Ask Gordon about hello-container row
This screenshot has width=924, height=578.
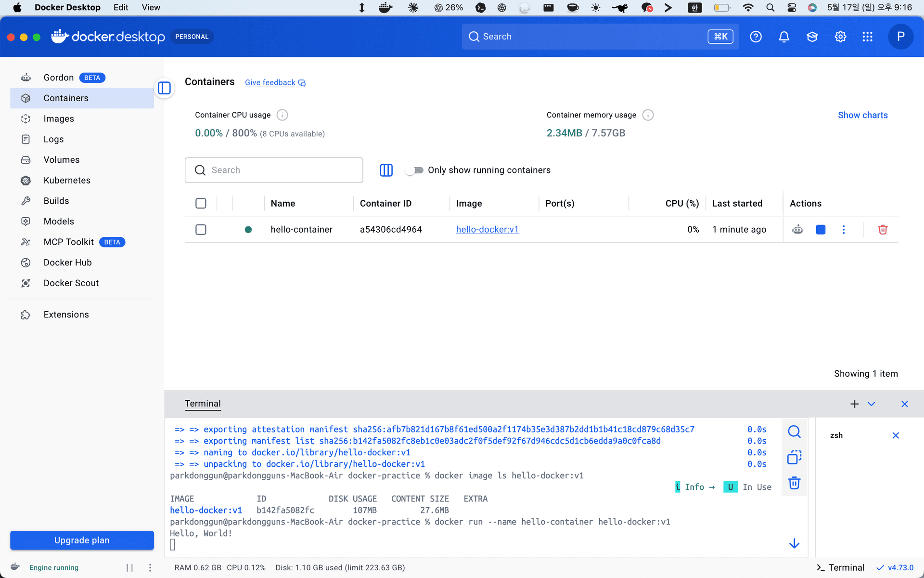click(x=798, y=230)
